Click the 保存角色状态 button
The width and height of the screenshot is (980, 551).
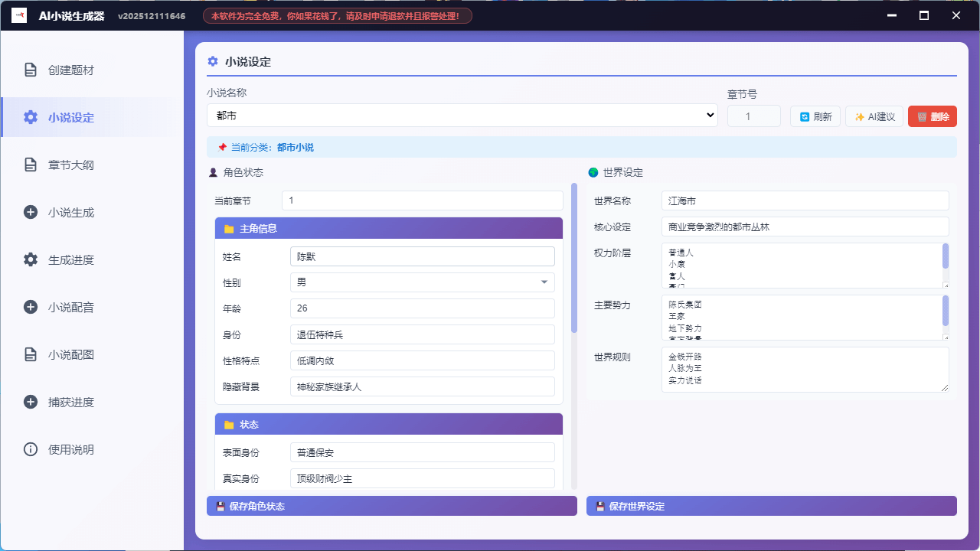pyautogui.click(x=391, y=506)
